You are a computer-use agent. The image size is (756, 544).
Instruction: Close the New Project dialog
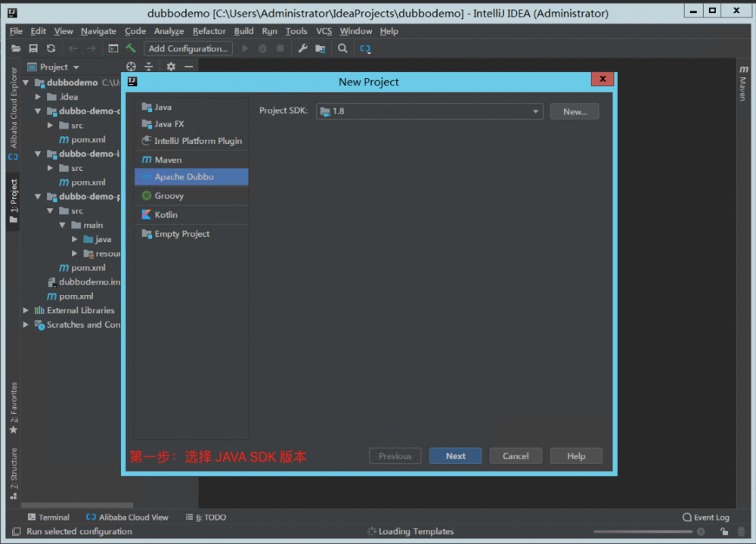[x=603, y=79]
